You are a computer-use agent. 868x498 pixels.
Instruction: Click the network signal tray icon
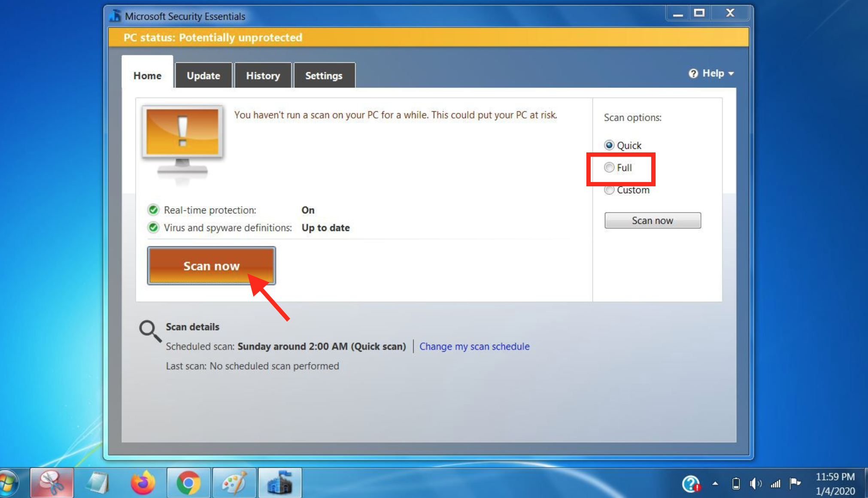coord(775,484)
